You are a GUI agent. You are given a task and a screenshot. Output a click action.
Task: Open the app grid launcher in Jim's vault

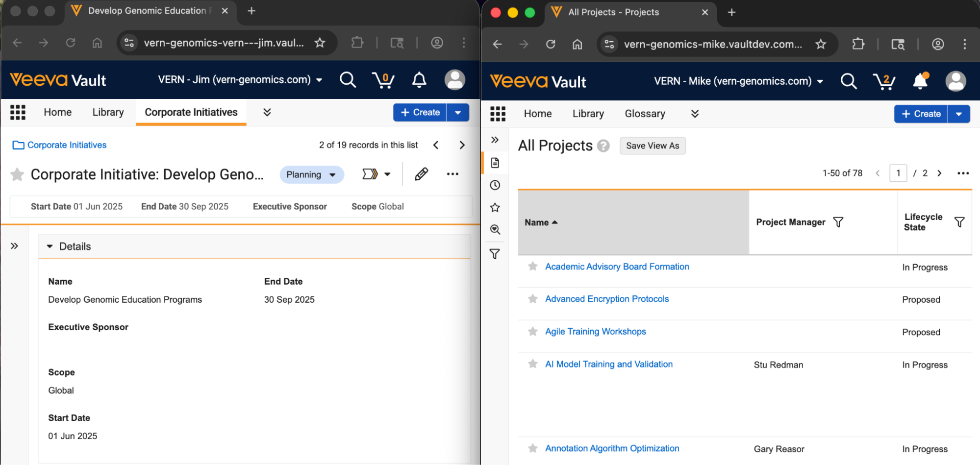coord(18,112)
